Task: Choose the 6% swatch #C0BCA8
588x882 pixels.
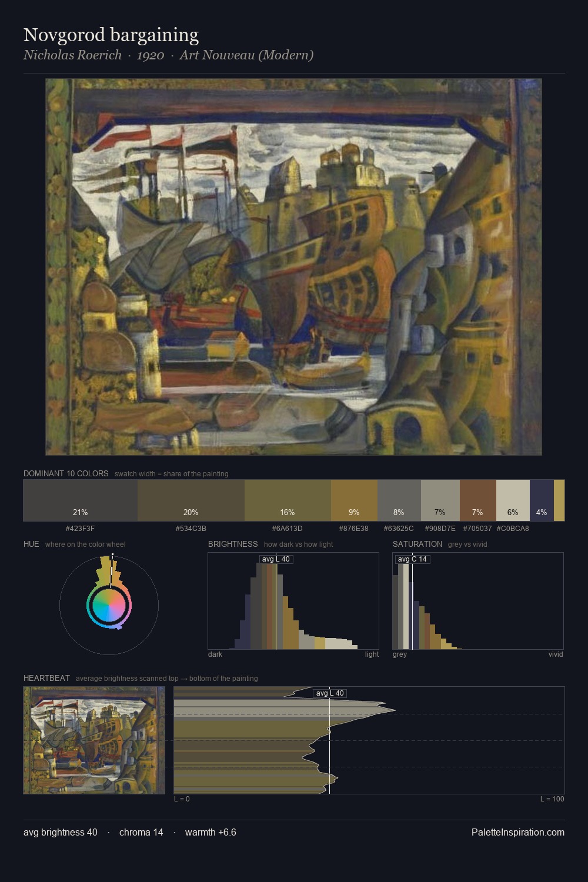Action: point(513,500)
